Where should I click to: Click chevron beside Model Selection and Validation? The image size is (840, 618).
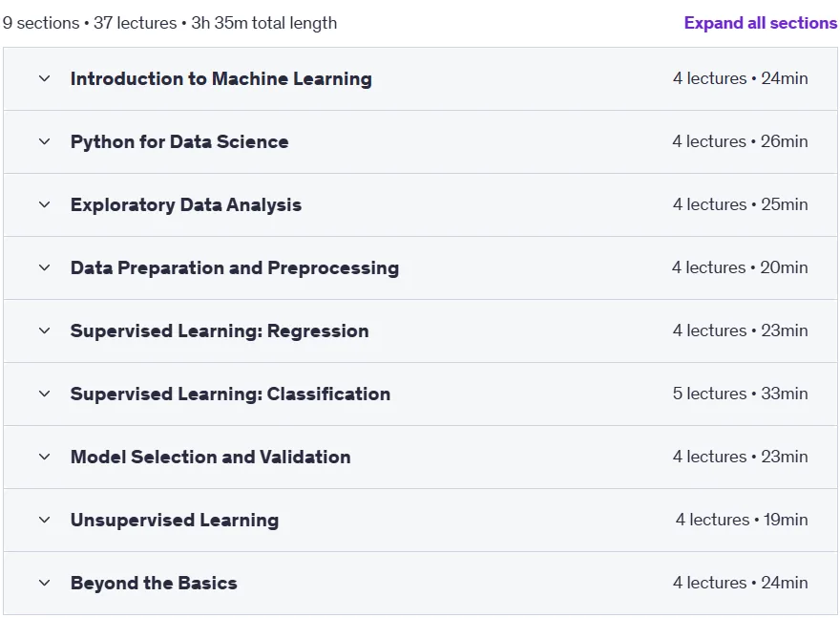click(45, 458)
